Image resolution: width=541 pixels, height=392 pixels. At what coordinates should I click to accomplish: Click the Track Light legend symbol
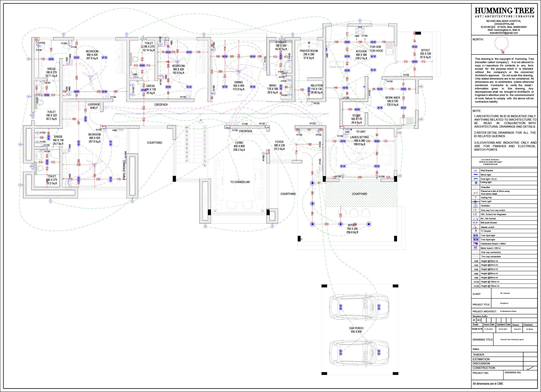(475, 201)
